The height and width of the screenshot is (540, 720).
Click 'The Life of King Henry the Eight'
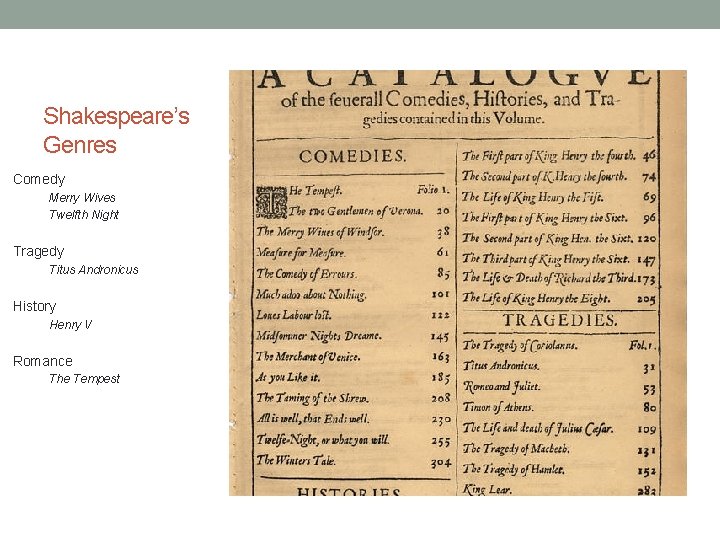click(536, 298)
